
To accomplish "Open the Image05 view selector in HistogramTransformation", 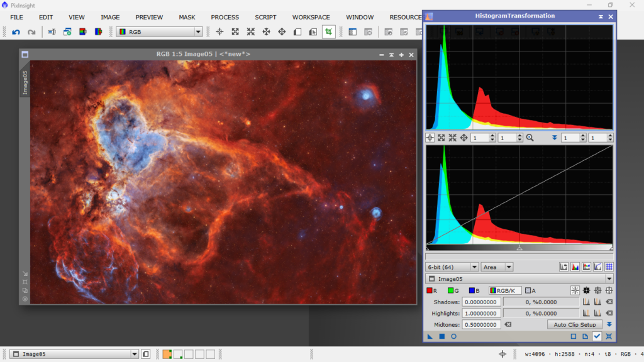I will pos(519,279).
